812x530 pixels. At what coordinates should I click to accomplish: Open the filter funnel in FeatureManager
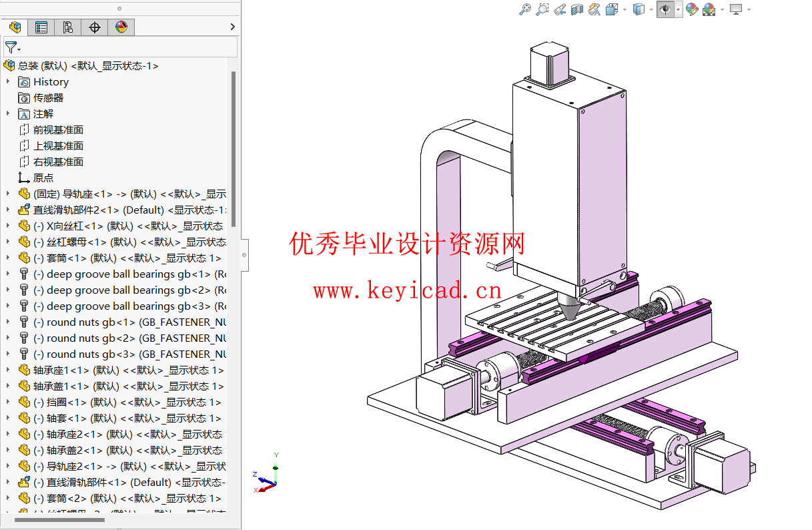(x=11, y=46)
